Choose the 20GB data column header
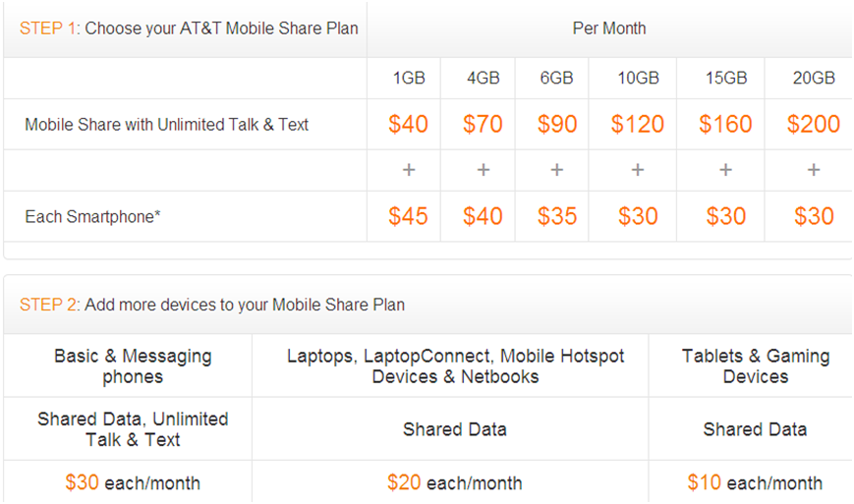The height and width of the screenshot is (504, 854). tap(814, 79)
